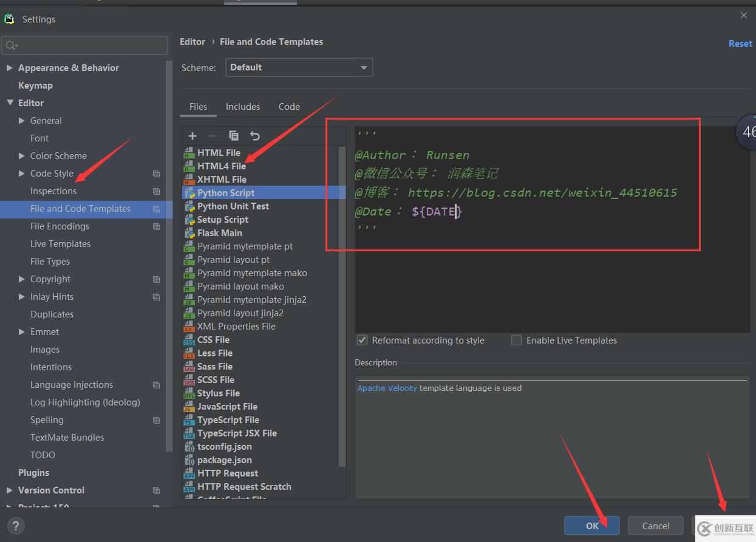This screenshot has width=756, height=542.
Task: Click the Reset link
Action: [x=740, y=44]
